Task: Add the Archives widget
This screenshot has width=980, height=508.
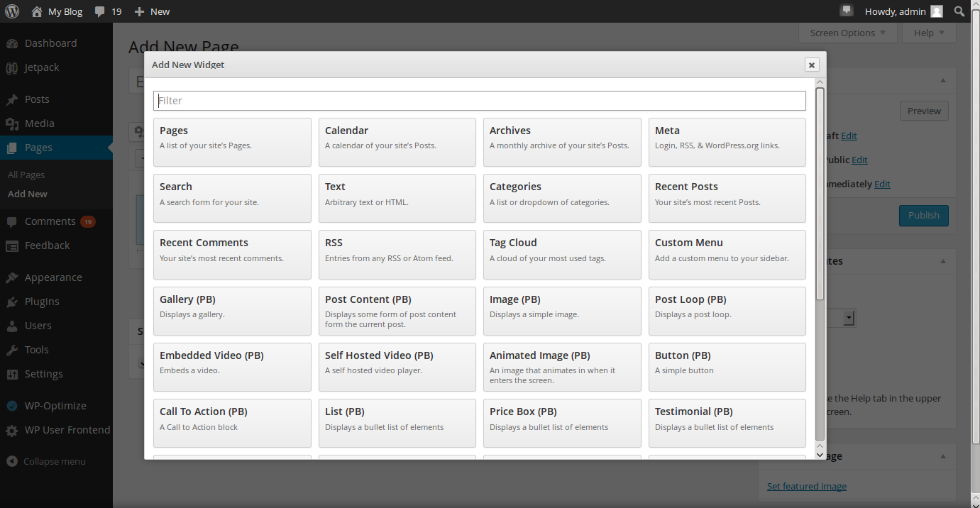Action: [x=562, y=143]
